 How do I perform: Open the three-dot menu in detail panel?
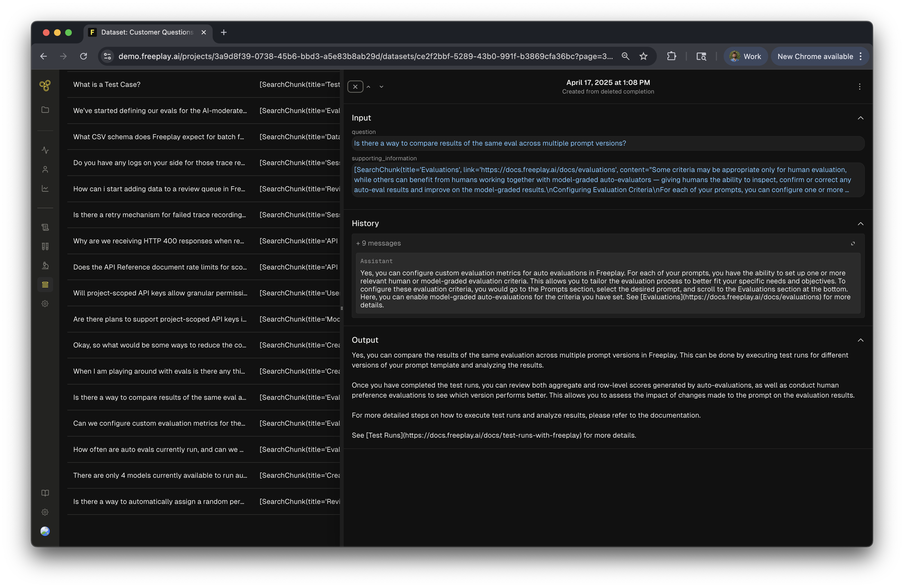[859, 87]
